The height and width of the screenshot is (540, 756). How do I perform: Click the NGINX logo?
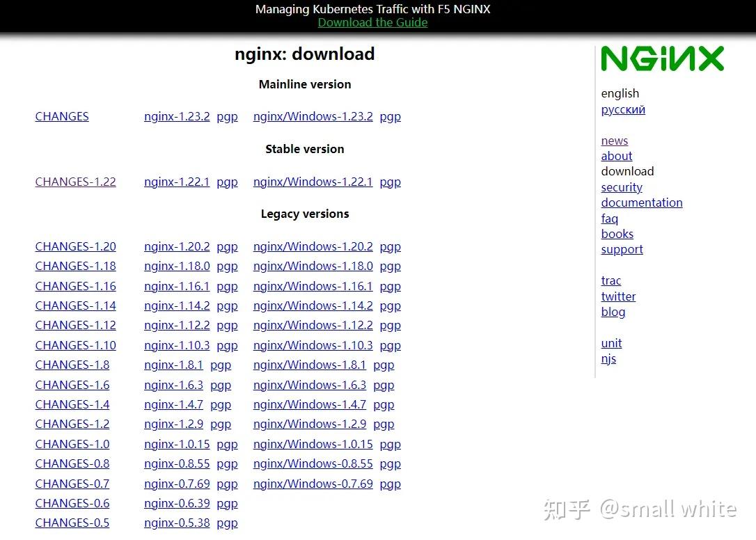pos(661,59)
